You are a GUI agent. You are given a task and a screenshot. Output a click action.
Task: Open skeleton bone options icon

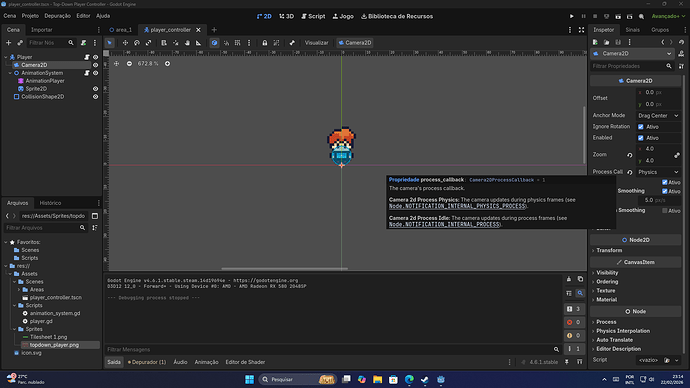coord(292,43)
